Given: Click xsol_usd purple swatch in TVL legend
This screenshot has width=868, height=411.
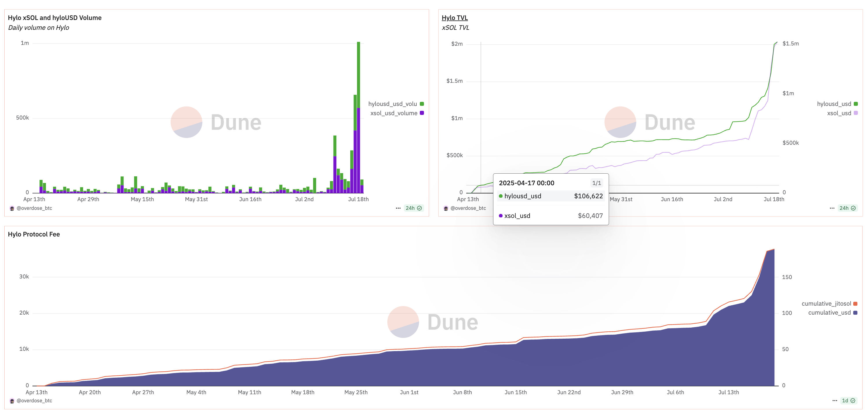Looking at the screenshot, I should (856, 113).
